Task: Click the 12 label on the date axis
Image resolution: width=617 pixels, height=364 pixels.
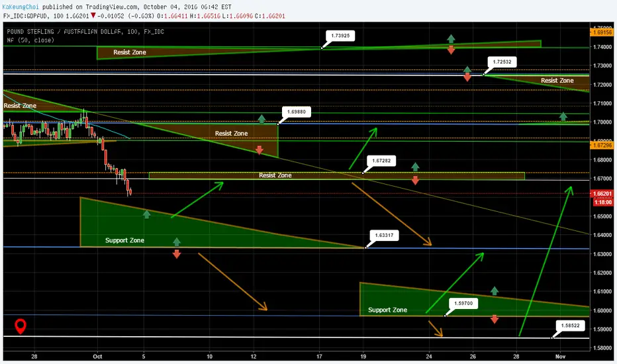Action: click(254, 357)
